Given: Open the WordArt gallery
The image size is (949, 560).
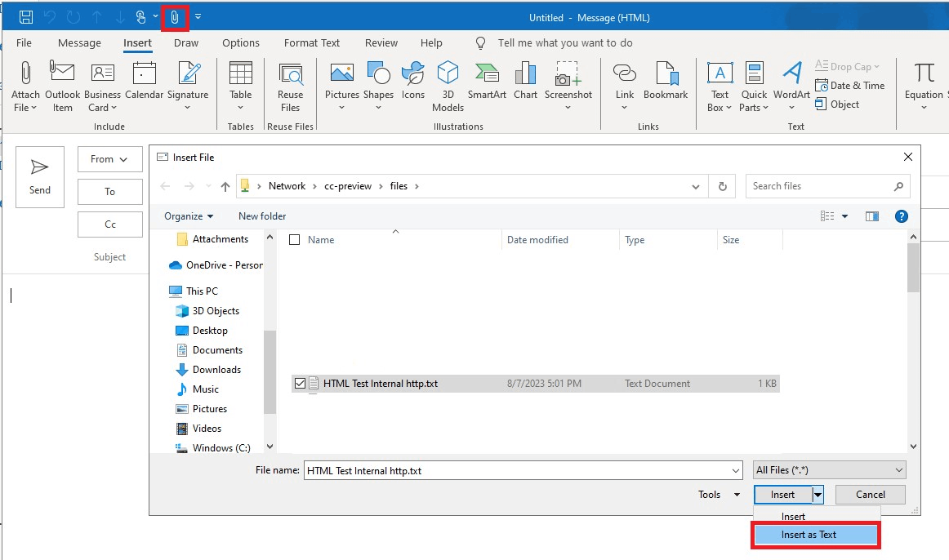Looking at the screenshot, I should (x=791, y=87).
